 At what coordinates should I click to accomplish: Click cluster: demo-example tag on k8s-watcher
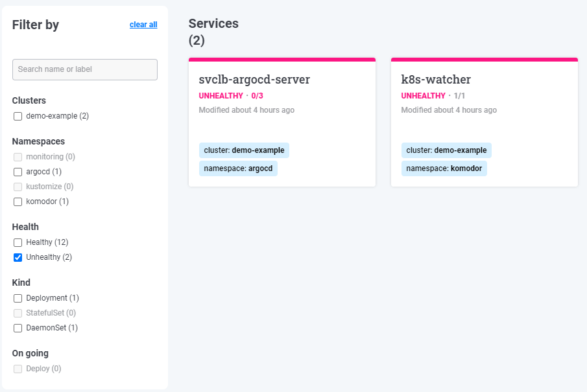(x=446, y=150)
